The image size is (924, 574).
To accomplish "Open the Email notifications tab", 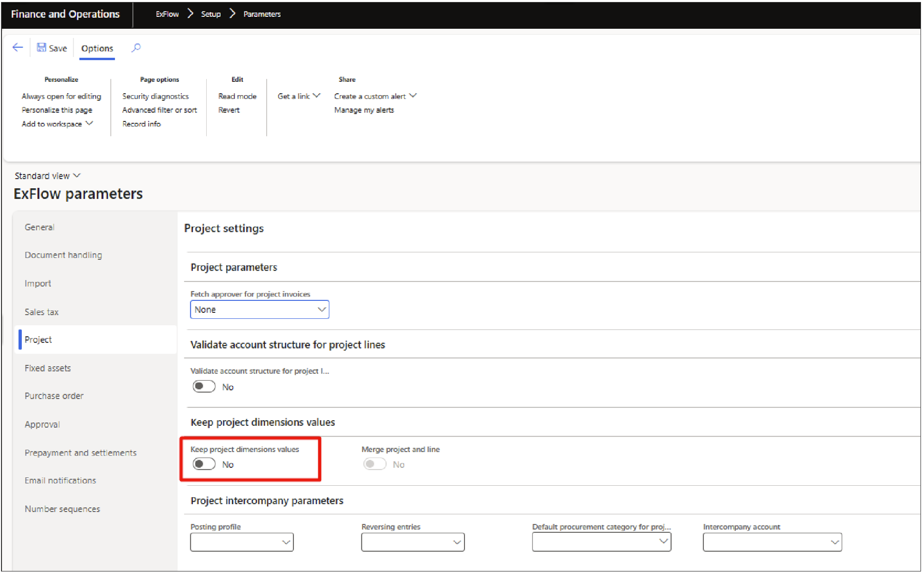I will pos(60,481).
